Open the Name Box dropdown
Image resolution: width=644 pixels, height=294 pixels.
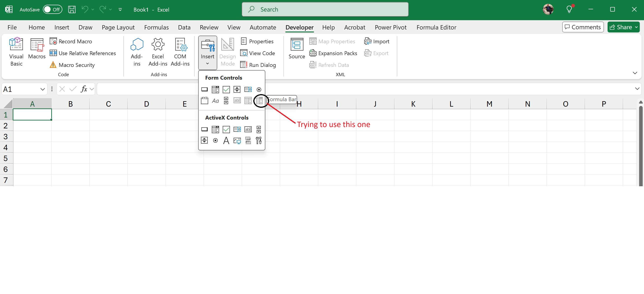tap(42, 89)
